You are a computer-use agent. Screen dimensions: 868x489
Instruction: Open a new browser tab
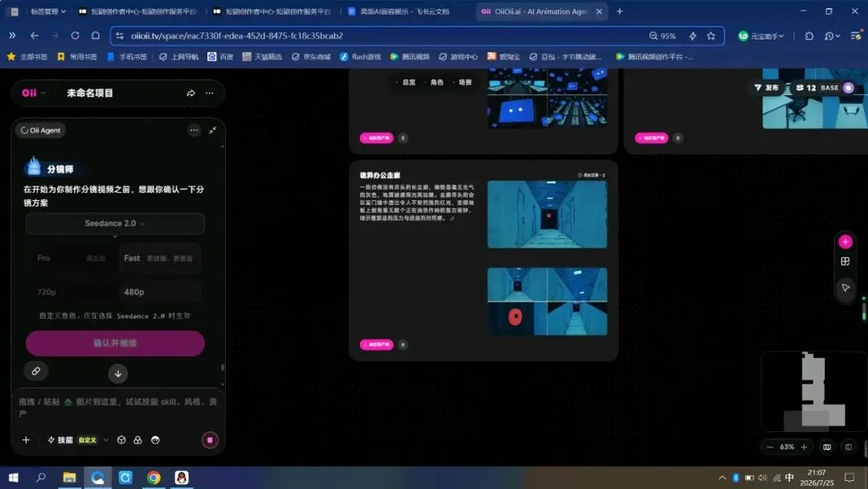point(620,11)
